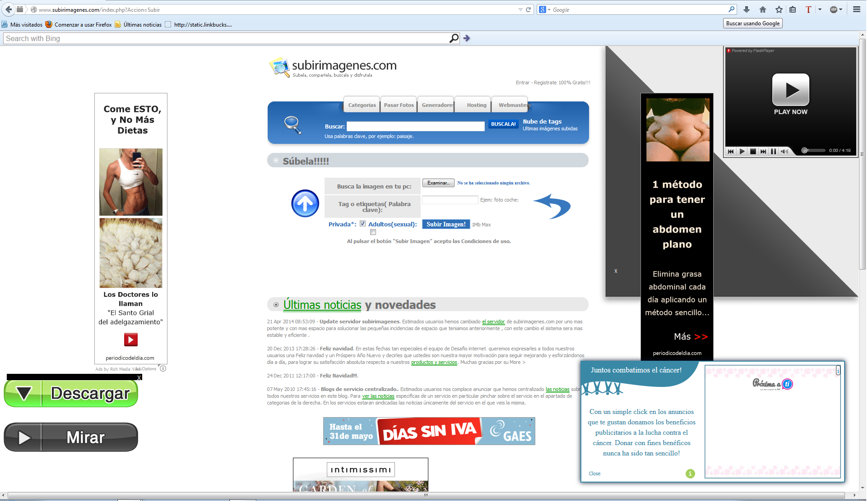Toggle the Adultos sexual checkbox
The width and height of the screenshot is (868, 501).
(371, 232)
